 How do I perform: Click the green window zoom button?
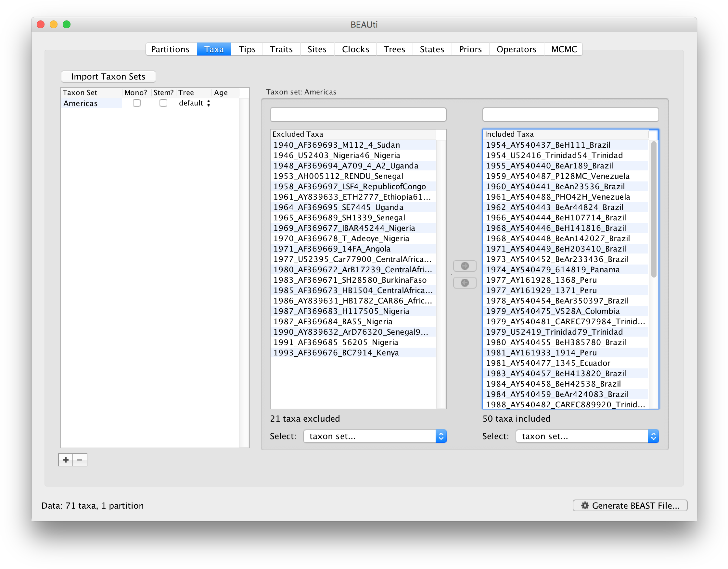(67, 25)
